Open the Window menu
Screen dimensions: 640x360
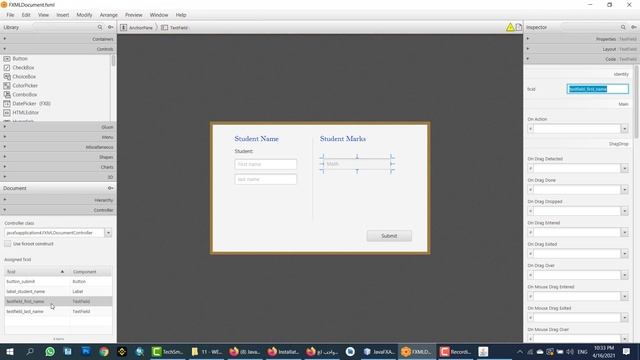click(x=159, y=15)
